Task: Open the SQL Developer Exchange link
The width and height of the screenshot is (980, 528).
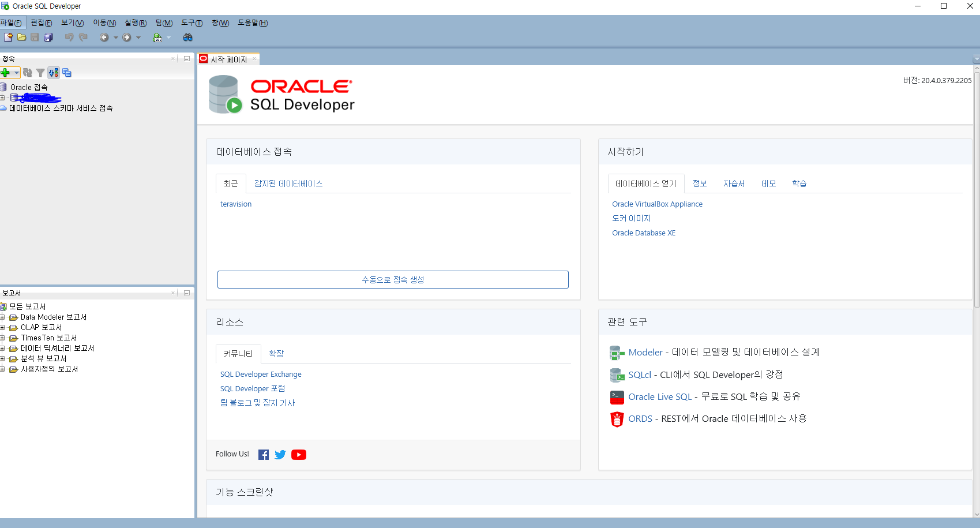Action: click(x=261, y=375)
